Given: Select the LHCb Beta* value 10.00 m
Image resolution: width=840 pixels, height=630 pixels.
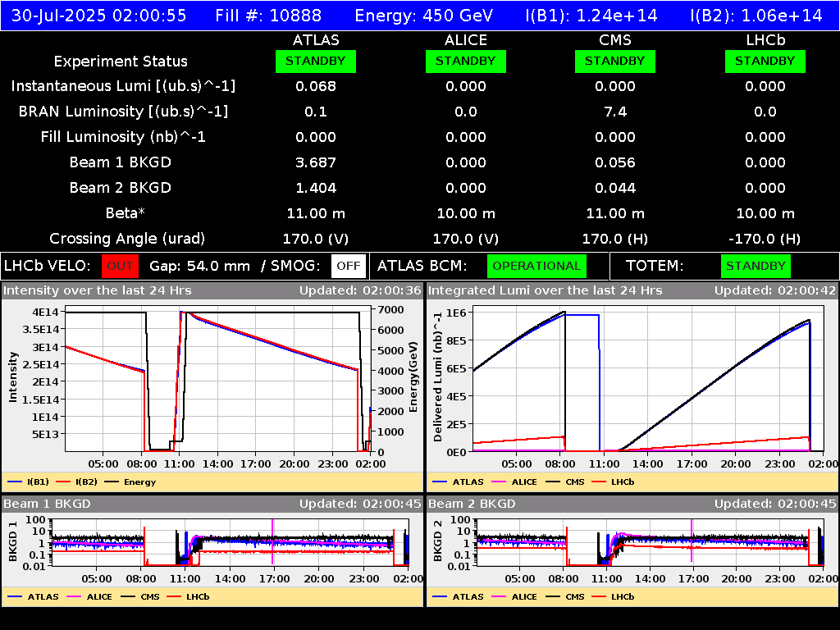Looking at the screenshot, I should tap(765, 213).
